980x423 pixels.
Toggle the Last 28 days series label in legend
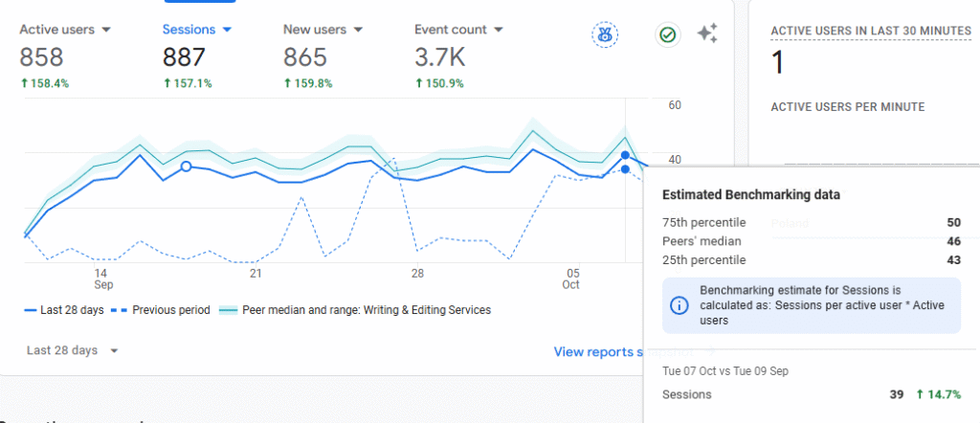click(x=71, y=310)
